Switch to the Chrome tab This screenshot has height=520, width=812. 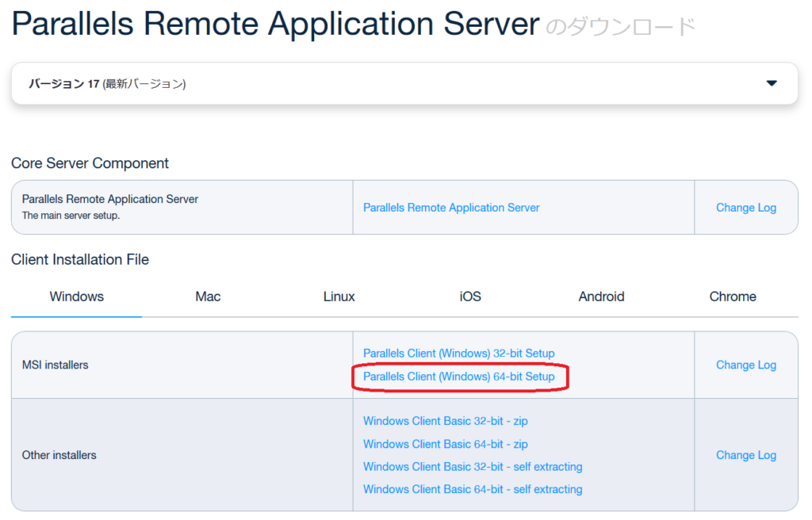733,296
